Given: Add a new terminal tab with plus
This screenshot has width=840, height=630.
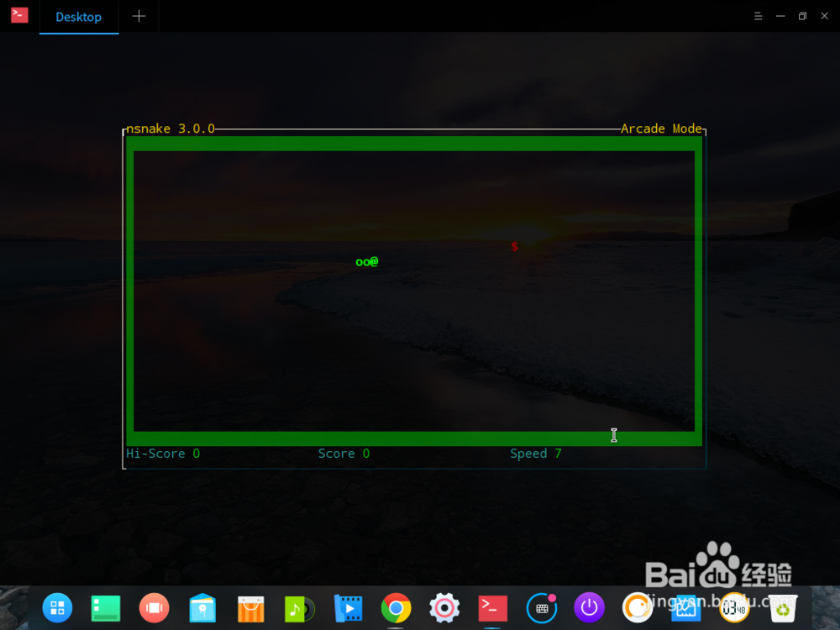Looking at the screenshot, I should [139, 17].
